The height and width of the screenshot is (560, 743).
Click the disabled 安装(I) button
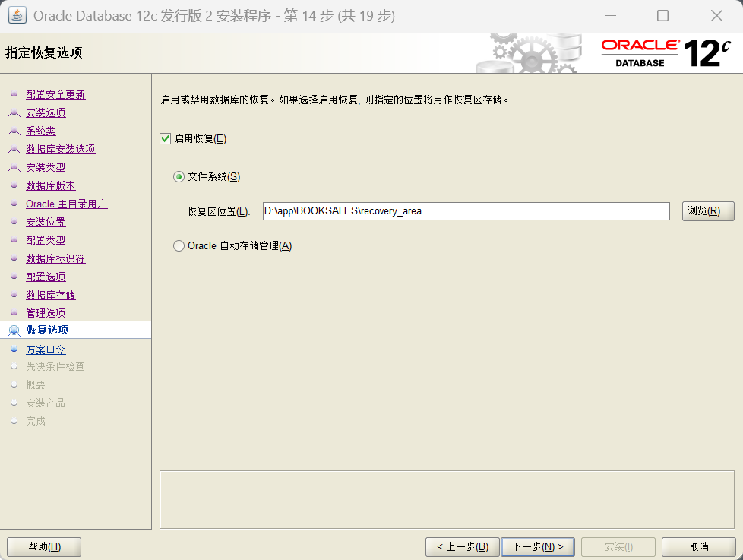coord(618,547)
